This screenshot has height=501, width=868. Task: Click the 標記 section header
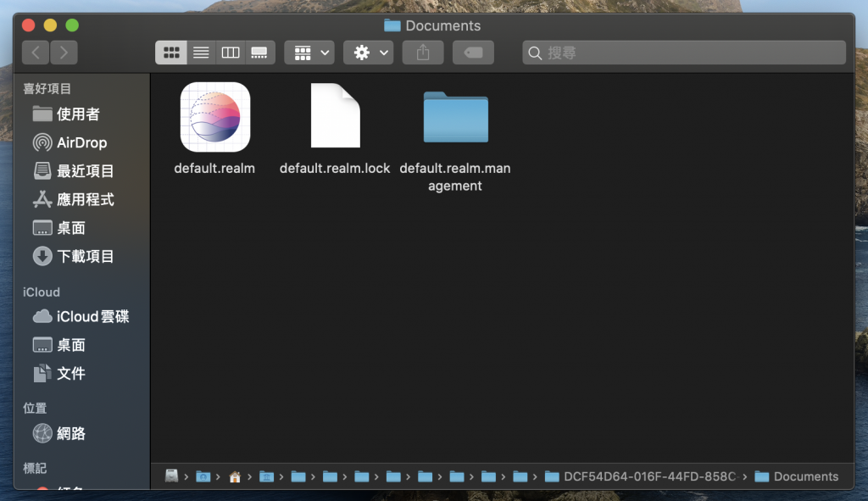click(x=34, y=468)
